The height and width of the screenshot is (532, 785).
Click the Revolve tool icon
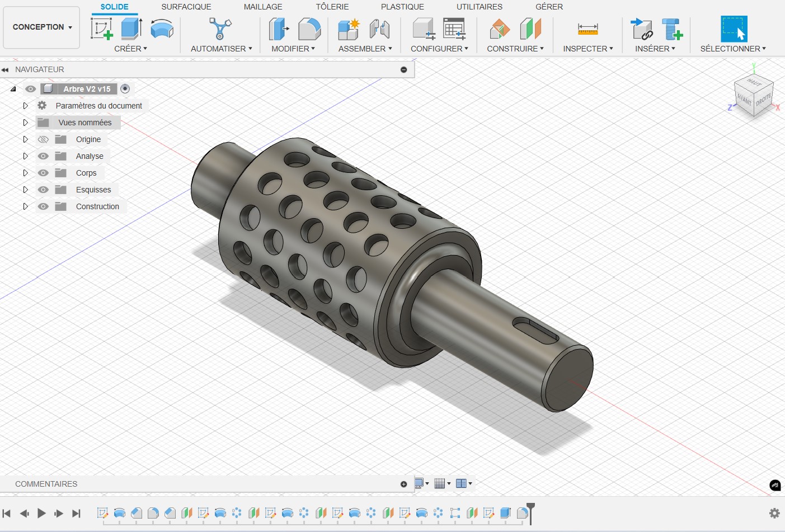pos(162,29)
